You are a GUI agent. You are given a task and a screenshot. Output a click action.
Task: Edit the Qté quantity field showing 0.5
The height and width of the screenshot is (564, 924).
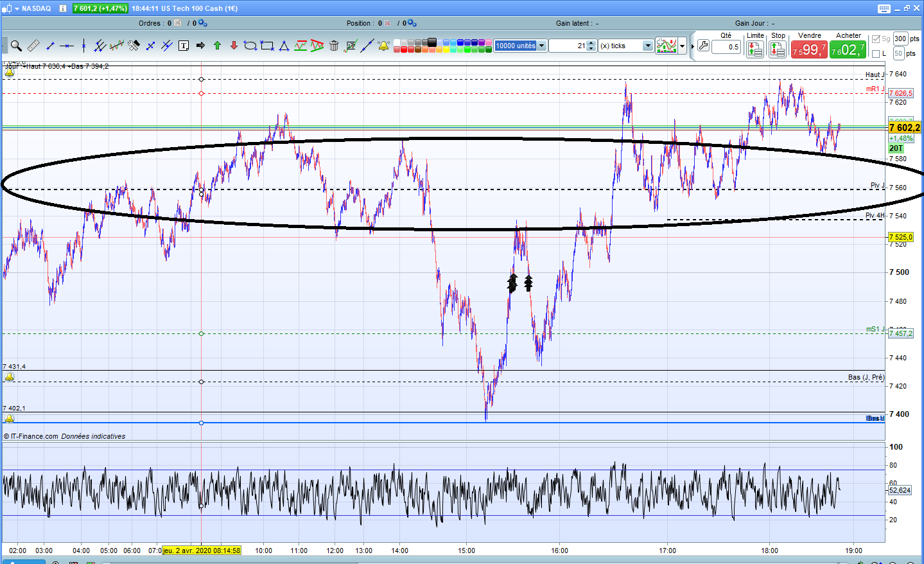[x=726, y=47]
